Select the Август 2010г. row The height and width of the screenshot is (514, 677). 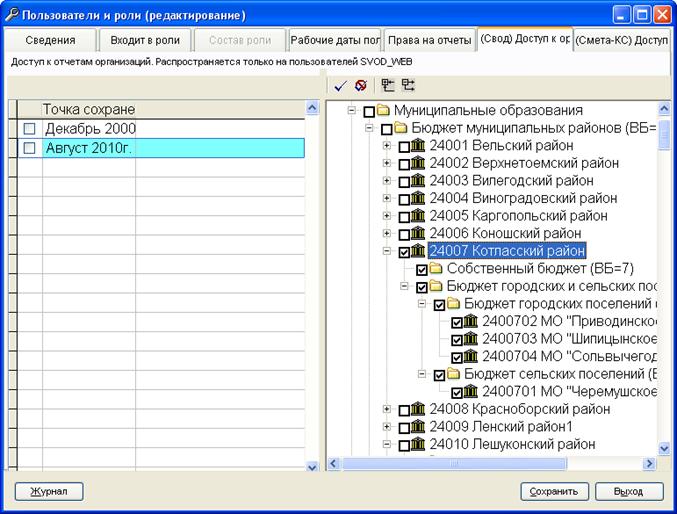pos(161,148)
